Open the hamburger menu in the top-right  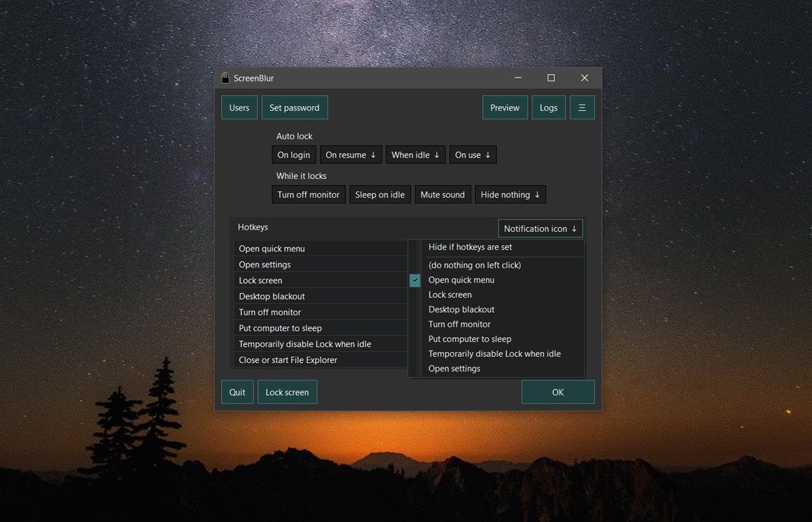581,107
